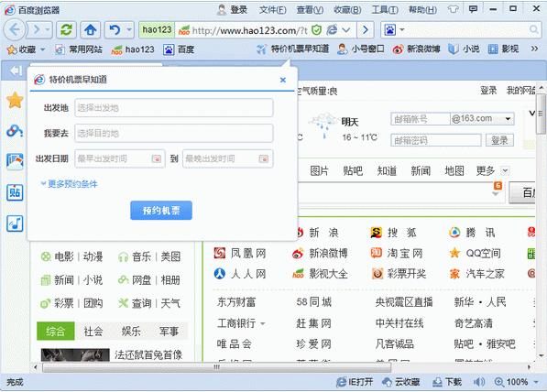The width and height of the screenshot is (547, 392).
Task: Collapse the sidebar with the arrow icon
Action: coord(16,71)
